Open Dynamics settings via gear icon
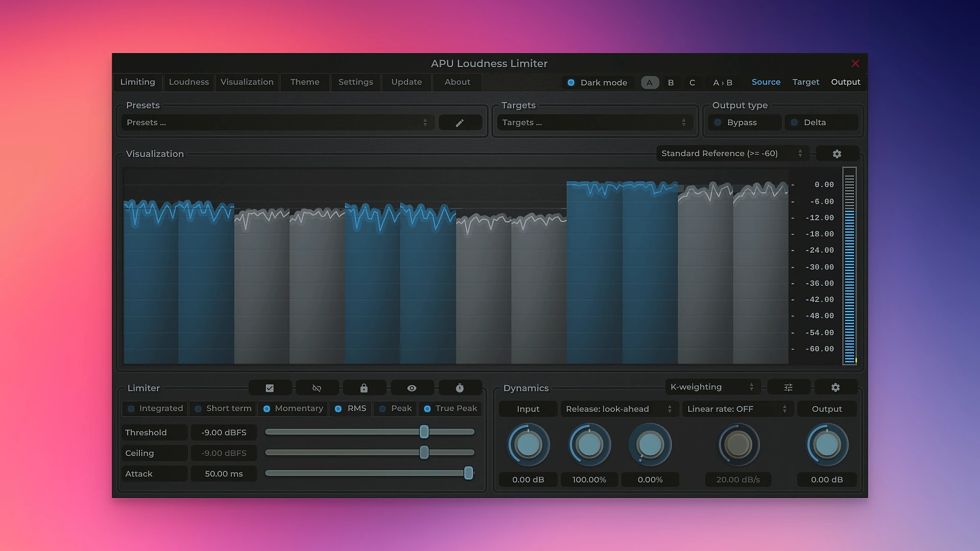This screenshot has width=980, height=551. (x=835, y=387)
